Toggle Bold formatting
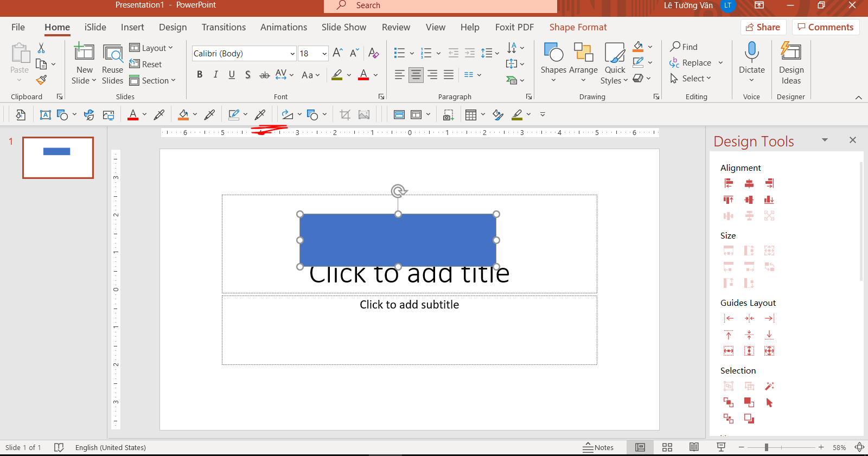 (x=200, y=75)
